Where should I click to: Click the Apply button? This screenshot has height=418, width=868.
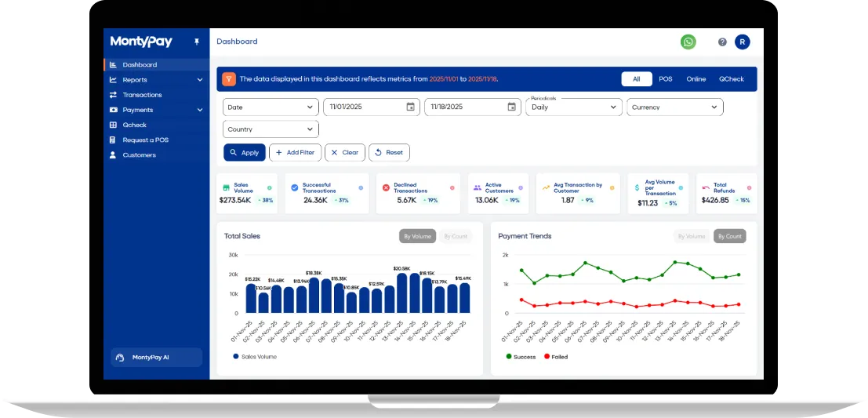pos(244,153)
